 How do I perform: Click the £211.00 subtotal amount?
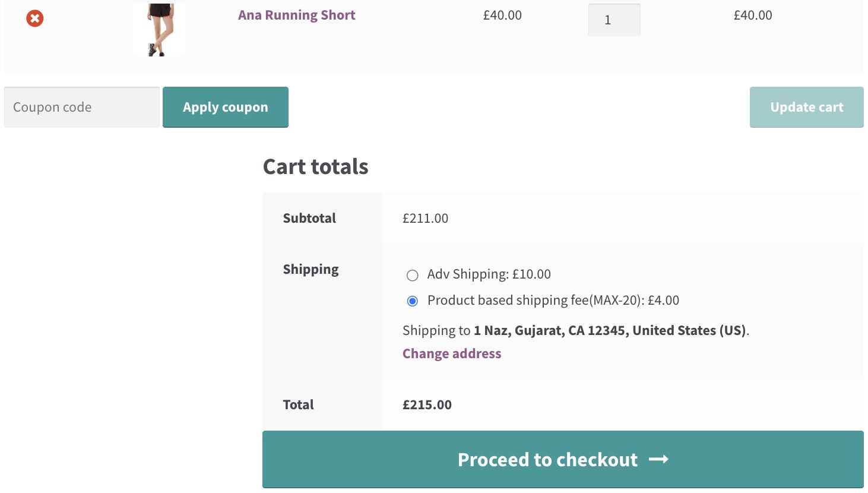click(425, 219)
